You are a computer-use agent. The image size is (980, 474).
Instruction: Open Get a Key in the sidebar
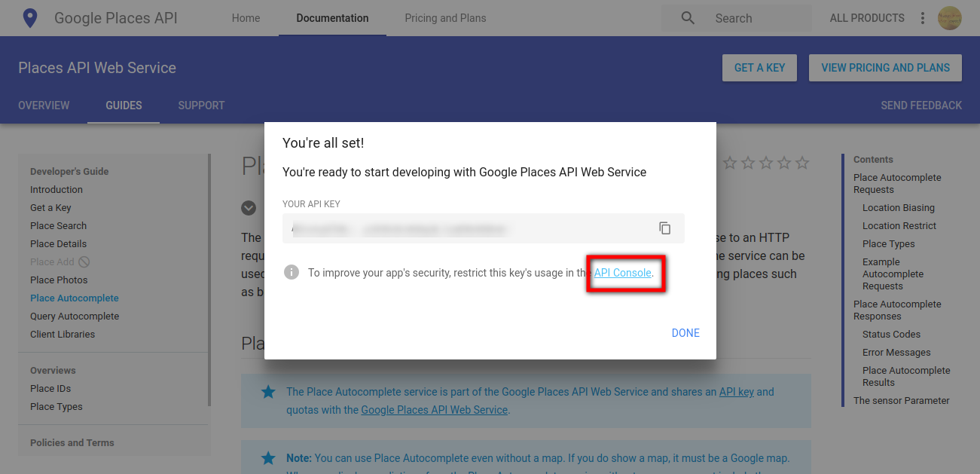(50, 208)
